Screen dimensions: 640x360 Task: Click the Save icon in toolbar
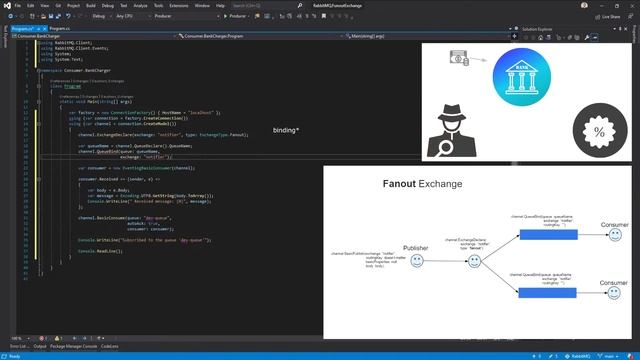(x=51, y=16)
